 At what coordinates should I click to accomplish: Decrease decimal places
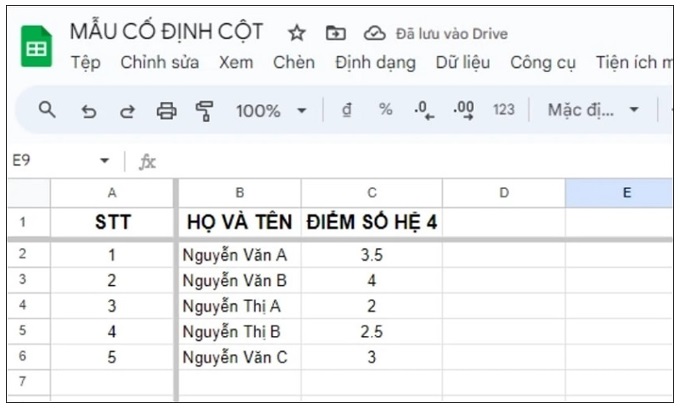(x=424, y=110)
